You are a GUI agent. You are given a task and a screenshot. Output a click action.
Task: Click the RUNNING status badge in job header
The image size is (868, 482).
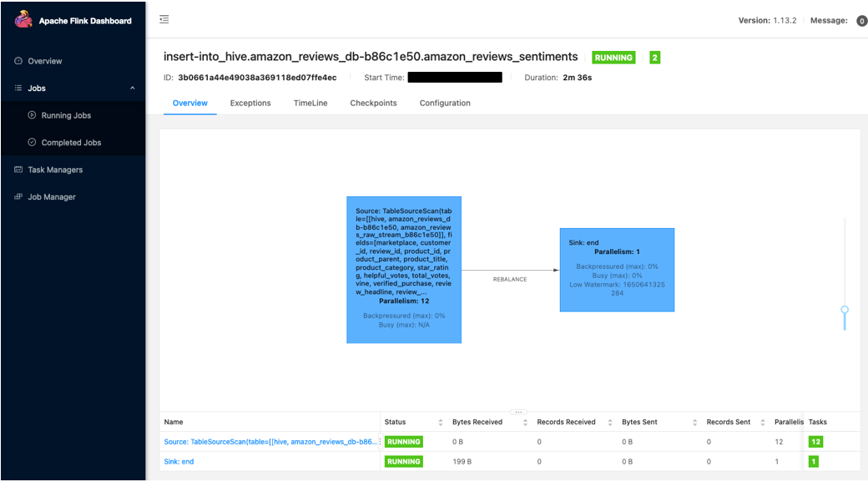(x=613, y=58)
